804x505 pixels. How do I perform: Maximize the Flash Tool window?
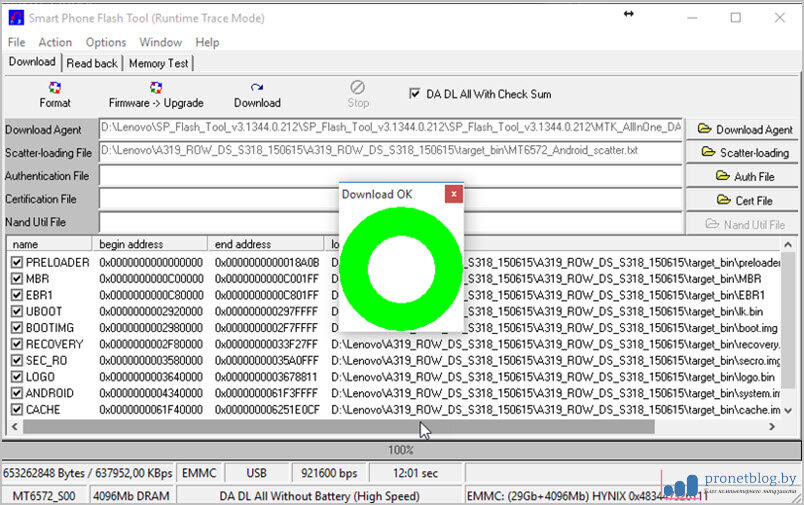[735, 18]
